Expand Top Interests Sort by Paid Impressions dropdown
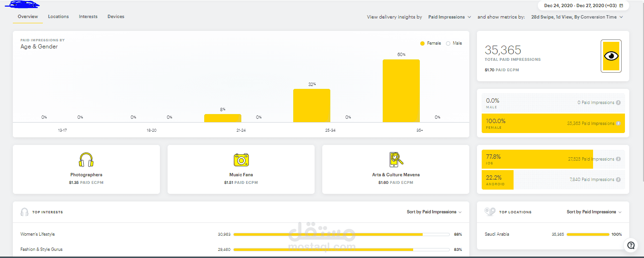644x258 pixels. pos(434,212)
